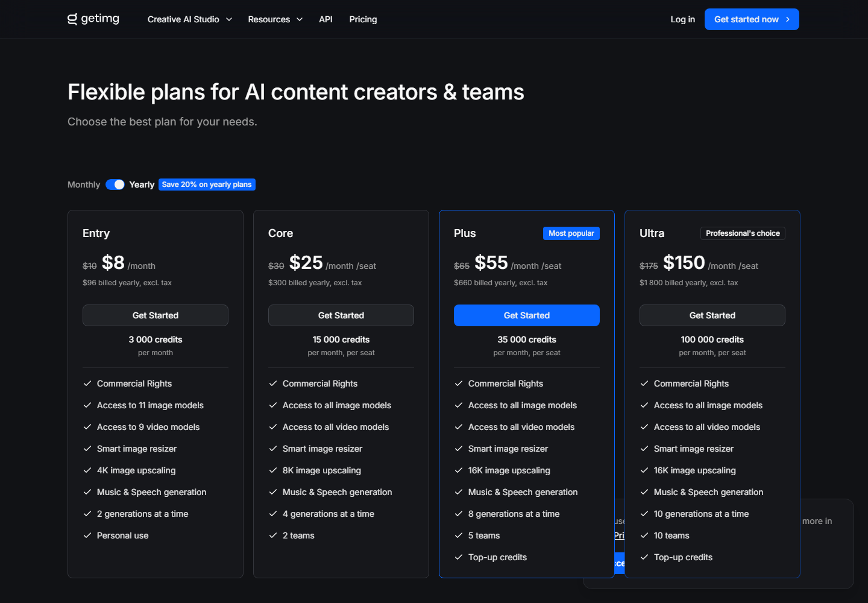Image resolution: width=868 pixels, height=603 pixels.
Task: Select the Yearly billing label
Action: pyautogui.click(x=142, y=185)
